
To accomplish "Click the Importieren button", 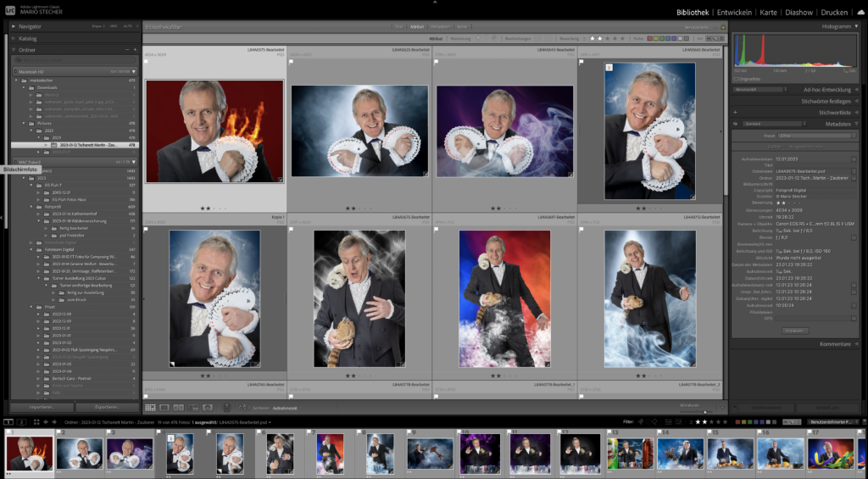I will pyautogui.click(x=42, y=407).
